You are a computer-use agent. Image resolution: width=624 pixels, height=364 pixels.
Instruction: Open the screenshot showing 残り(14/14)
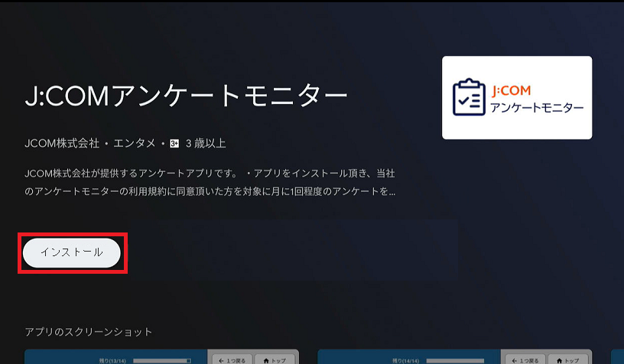click(454, 357)
